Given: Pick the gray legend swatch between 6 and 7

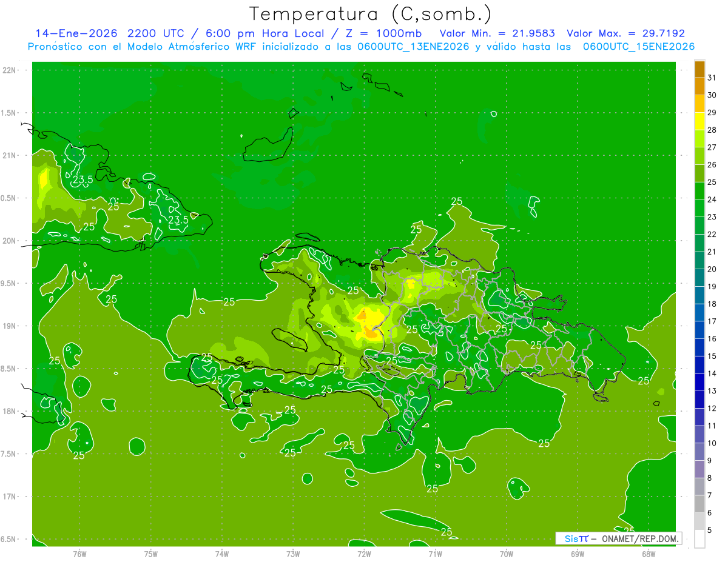Looking at the screenshot, I should [699, 504].
